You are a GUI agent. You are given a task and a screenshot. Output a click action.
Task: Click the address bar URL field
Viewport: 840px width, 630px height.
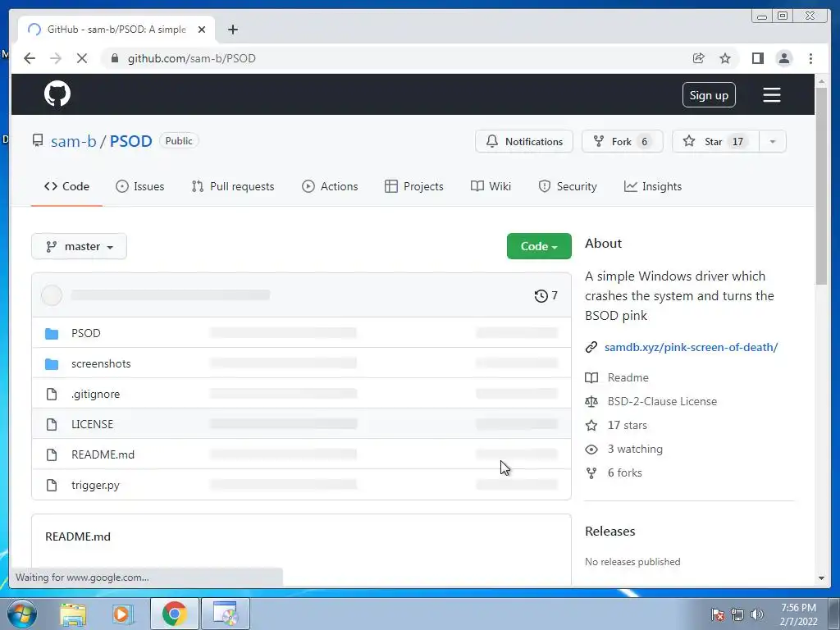[x=396, y=58]
